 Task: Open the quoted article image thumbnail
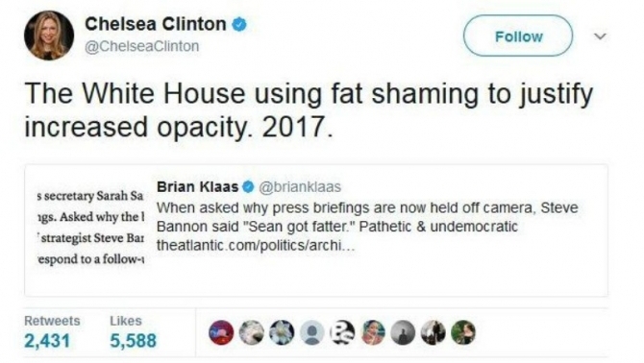[90, 228]
